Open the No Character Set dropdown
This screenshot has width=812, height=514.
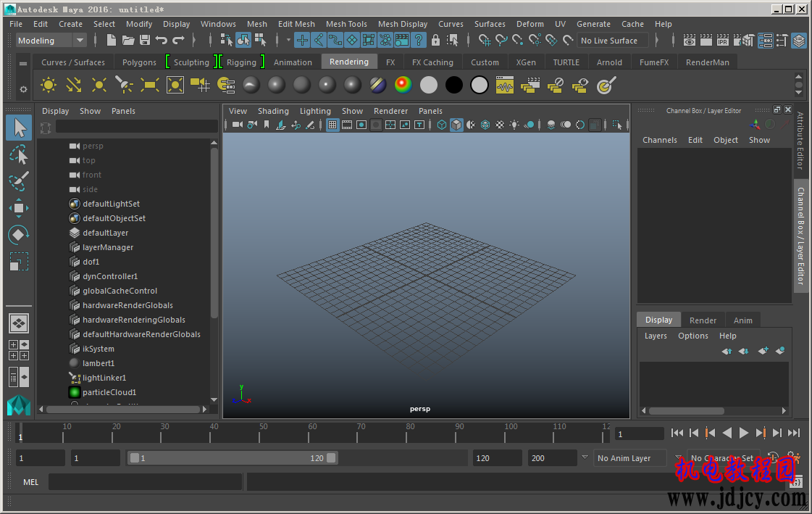click(x=724, y=458)
